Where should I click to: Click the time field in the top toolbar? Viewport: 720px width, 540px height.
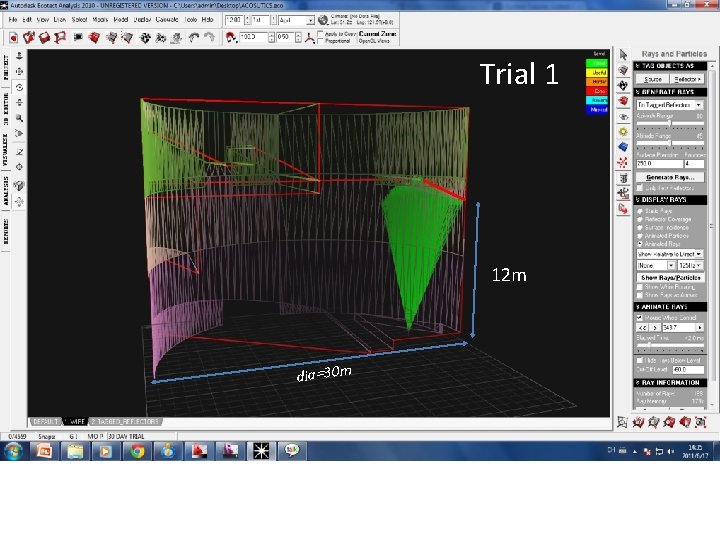[234, 20]
